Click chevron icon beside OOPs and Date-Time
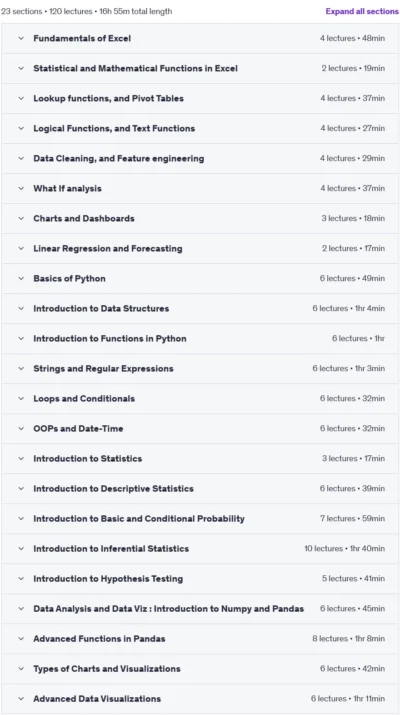This screenshot has width=400, height=715. point(21,429)
